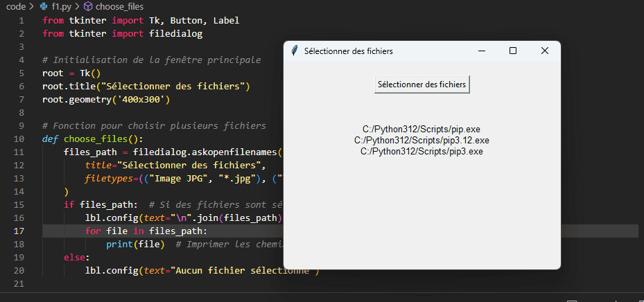Click the choose_files function cube icon

pyautogui.click(x=87, y=6)
